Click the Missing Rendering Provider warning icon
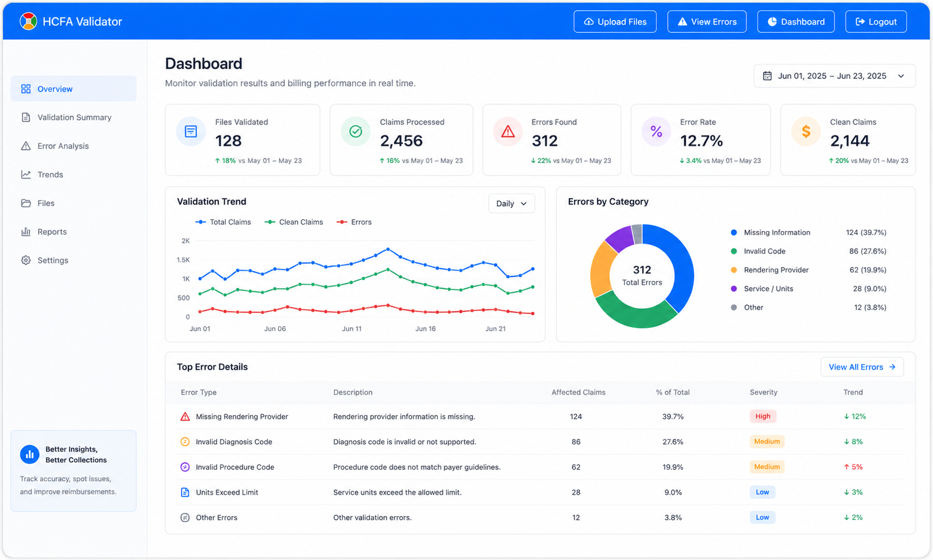Viewport: 933px width, 560px height. (185, 417)
